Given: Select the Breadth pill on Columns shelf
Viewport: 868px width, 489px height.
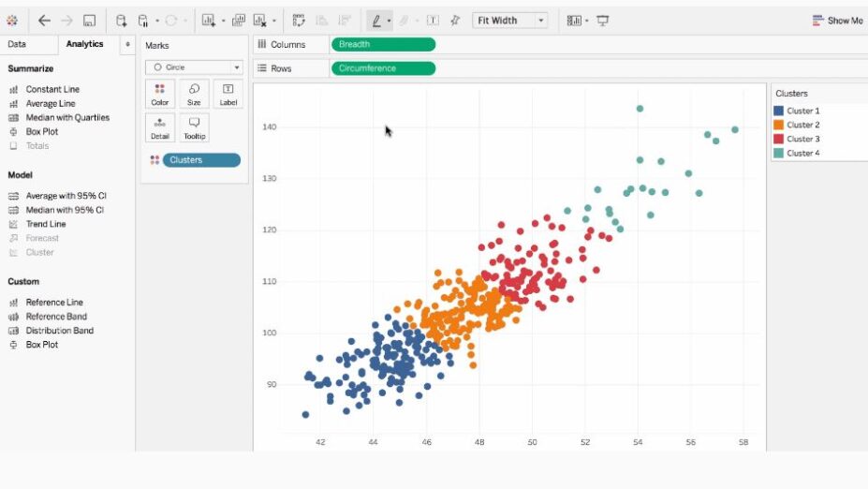Looking at the screenshot, I should pos(383,44).
